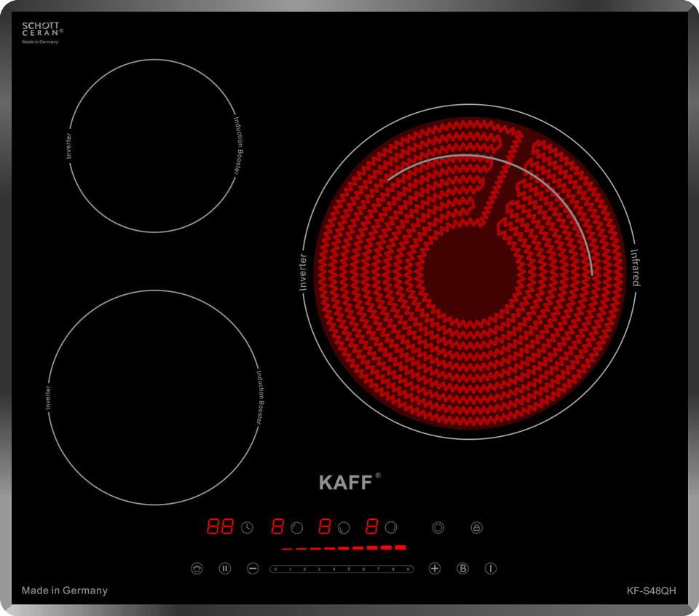
Task: Click the KAFF brand logo
Action: (349, 482)
